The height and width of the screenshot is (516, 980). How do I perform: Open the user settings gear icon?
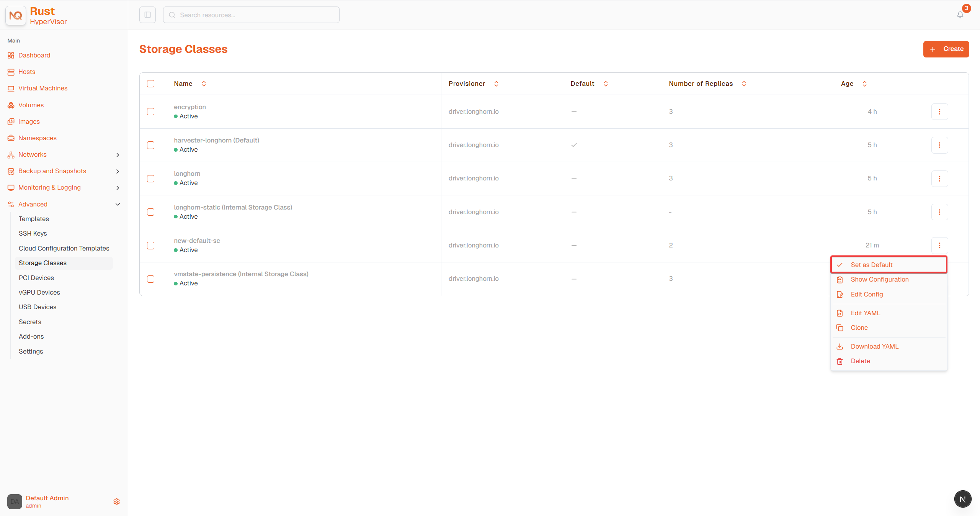click(117, 501)
